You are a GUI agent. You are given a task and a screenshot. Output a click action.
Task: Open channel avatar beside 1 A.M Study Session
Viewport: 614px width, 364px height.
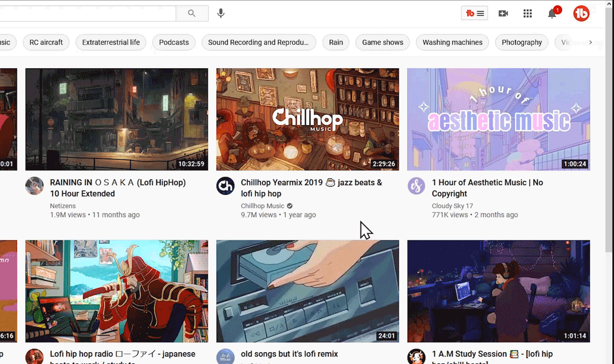point(416,356)
